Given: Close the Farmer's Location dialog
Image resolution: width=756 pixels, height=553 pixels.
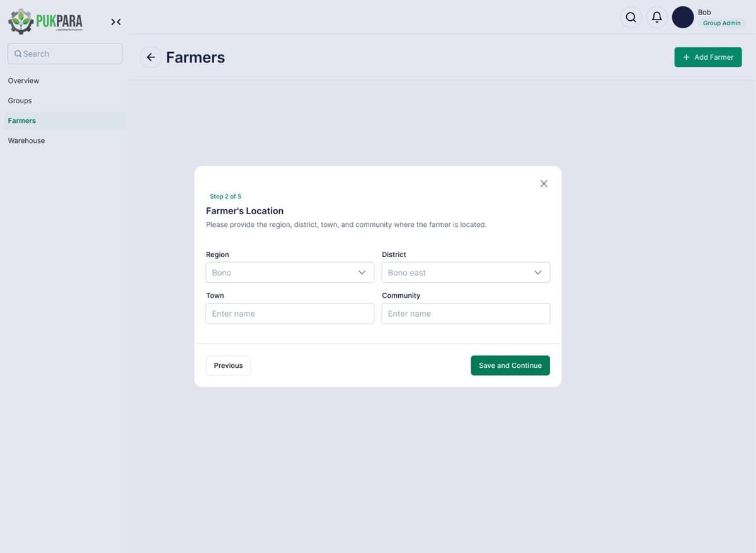Looking at the screenshot, I should coord(544,184).
